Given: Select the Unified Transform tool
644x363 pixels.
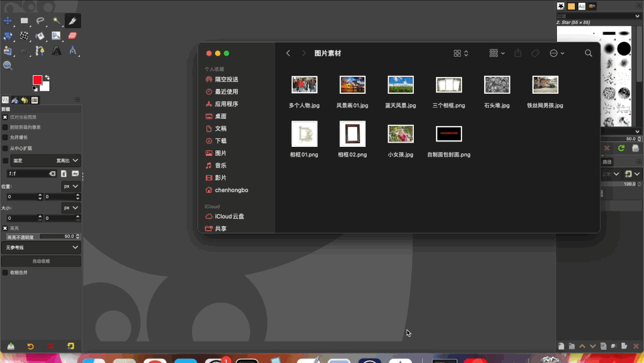Looking at the screenshot, I should [8, 36].
